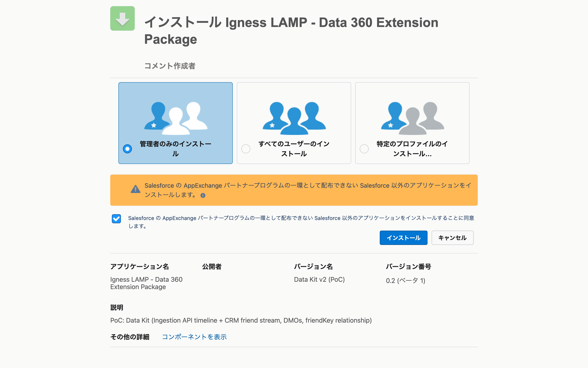Click the PoC: Data Kit description text
The height and width of the screenshot is (368, 588).
[241, 320]
